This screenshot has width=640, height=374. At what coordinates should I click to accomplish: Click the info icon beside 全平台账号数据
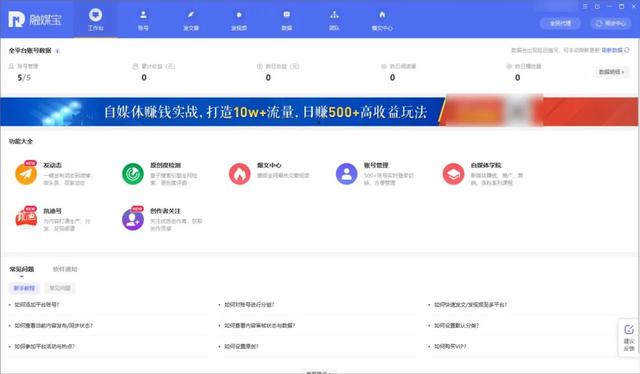[57, 51]
